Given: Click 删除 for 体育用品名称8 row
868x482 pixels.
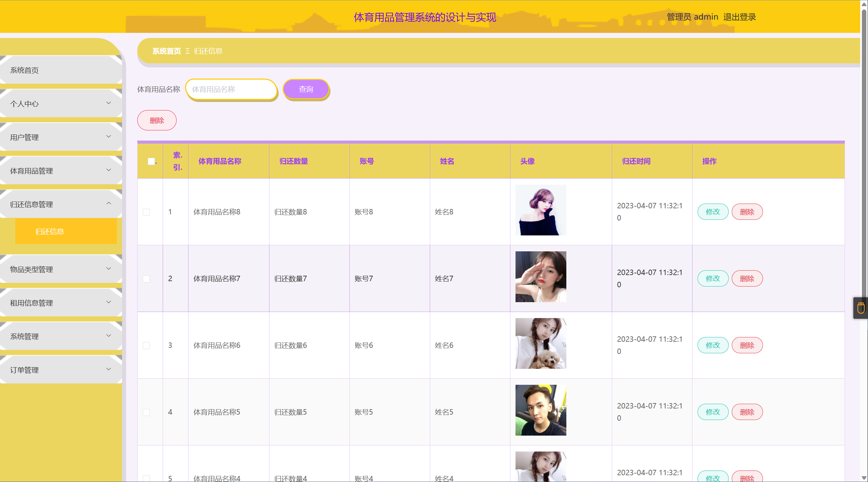Looking at the screenshot, I should click(x=747, y=212).
